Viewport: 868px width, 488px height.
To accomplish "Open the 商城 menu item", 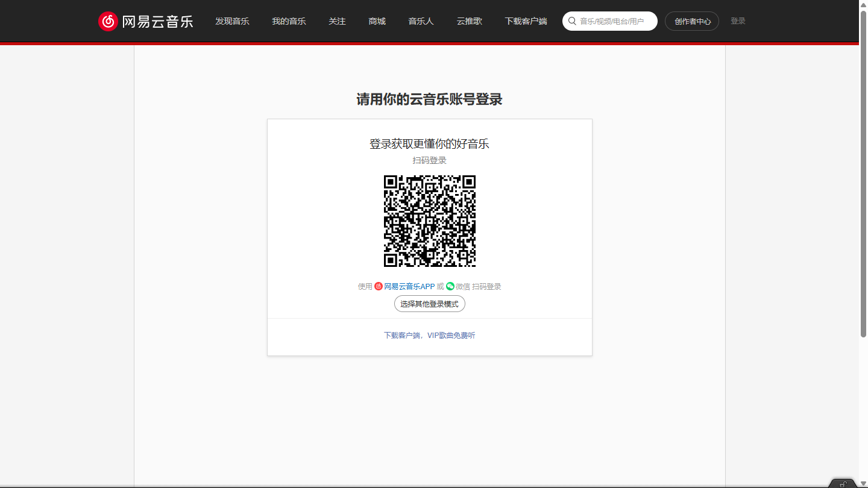I will 377,21.
